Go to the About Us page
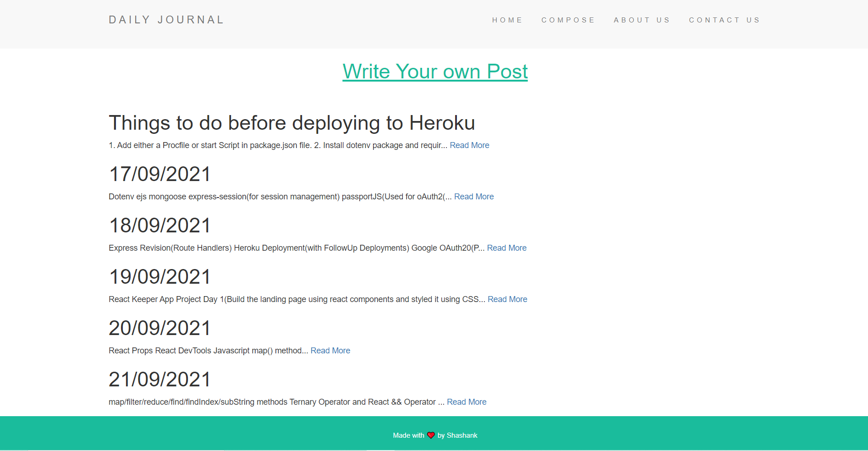Screen dimensions: 868x451 click(642, 20)
